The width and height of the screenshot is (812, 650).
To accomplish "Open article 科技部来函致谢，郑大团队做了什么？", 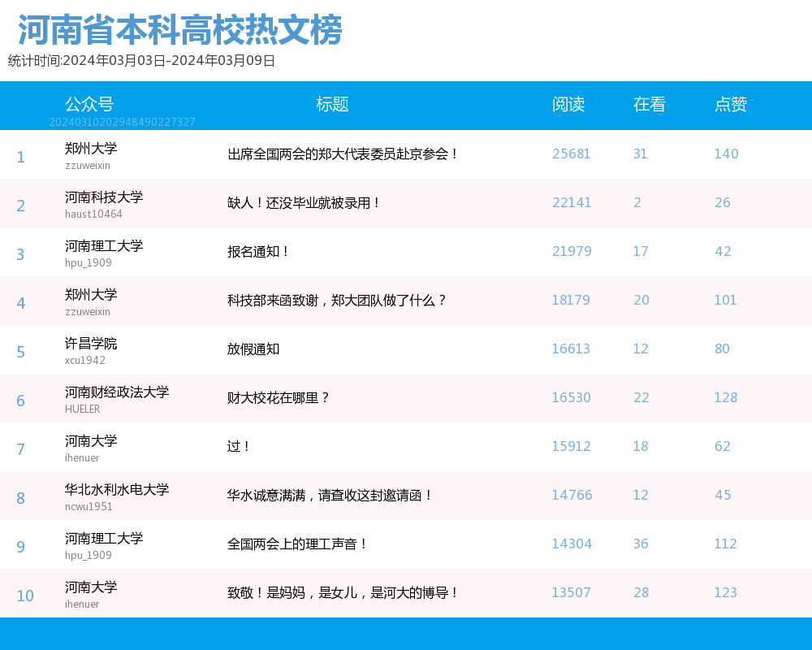I will 337,300.
